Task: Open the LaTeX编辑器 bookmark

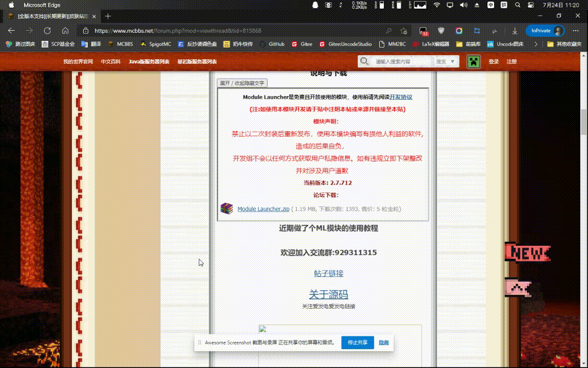Action: (x=430, y=44)
